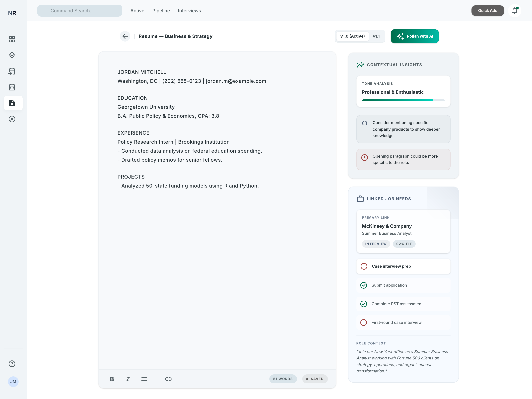Mark First-round case interview as done
The width and height of the screenshot is (532, 399).
coord(364,323)
